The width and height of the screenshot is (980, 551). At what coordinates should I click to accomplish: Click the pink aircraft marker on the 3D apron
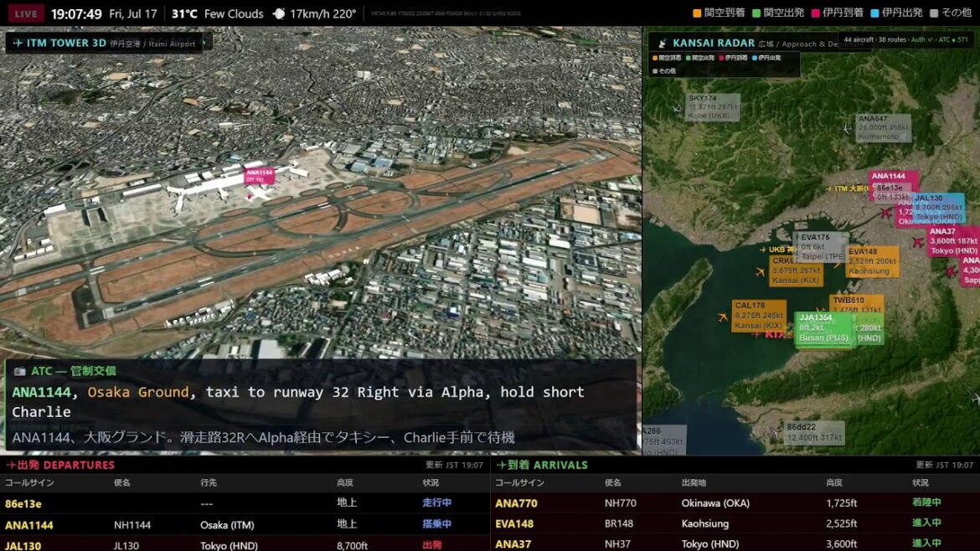coord(250,197)
